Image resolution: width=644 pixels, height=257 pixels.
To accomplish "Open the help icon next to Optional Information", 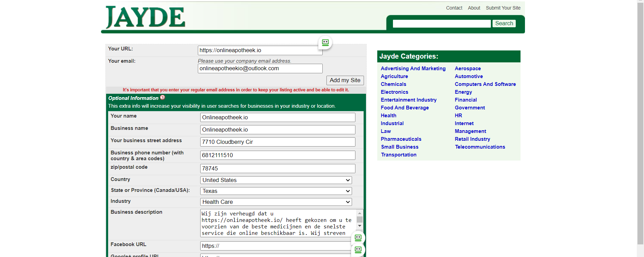I will tap(162, 97).
